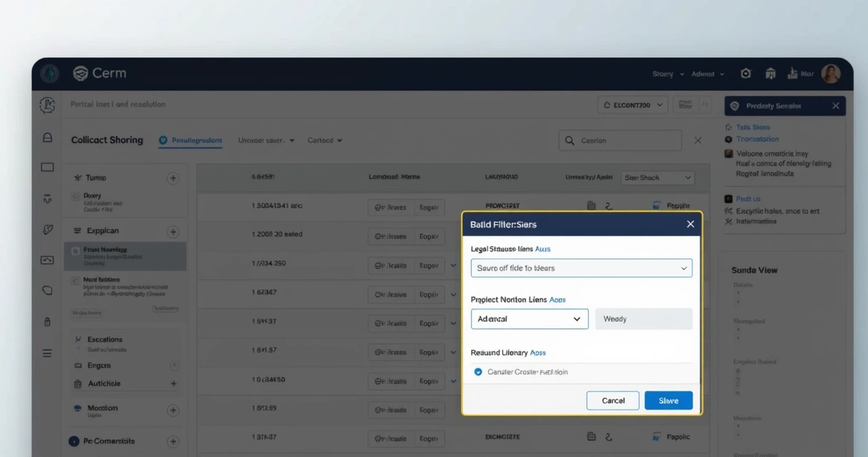868x457 pixels.
Task: Expand the Adenal dropdown
Action: (529, 318)
